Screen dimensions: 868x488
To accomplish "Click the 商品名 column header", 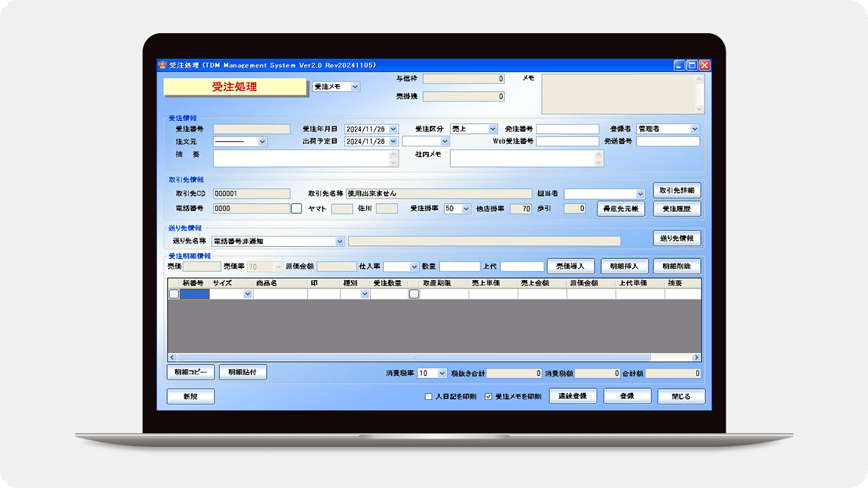I will coord(280,283).
